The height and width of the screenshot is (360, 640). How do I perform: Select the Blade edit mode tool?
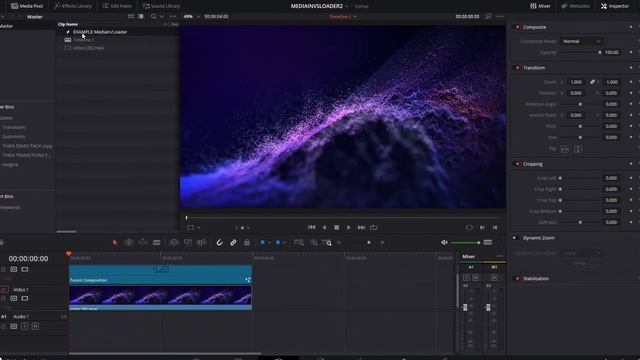[x=156, y=242]
